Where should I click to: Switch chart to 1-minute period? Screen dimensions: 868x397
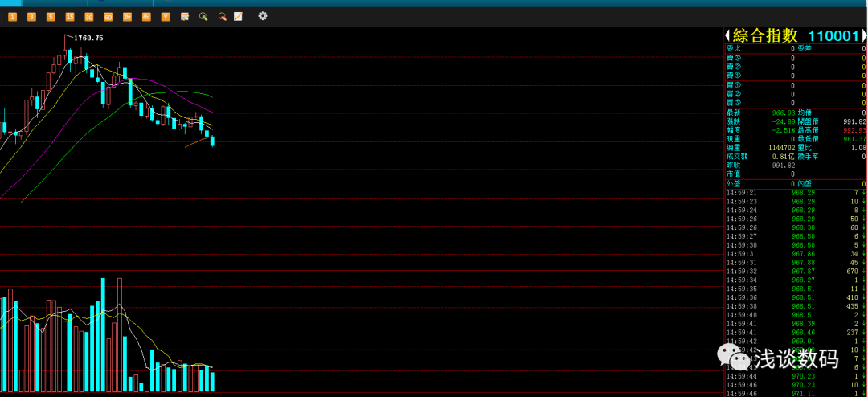pyautogui.click(x=13, y=17)
